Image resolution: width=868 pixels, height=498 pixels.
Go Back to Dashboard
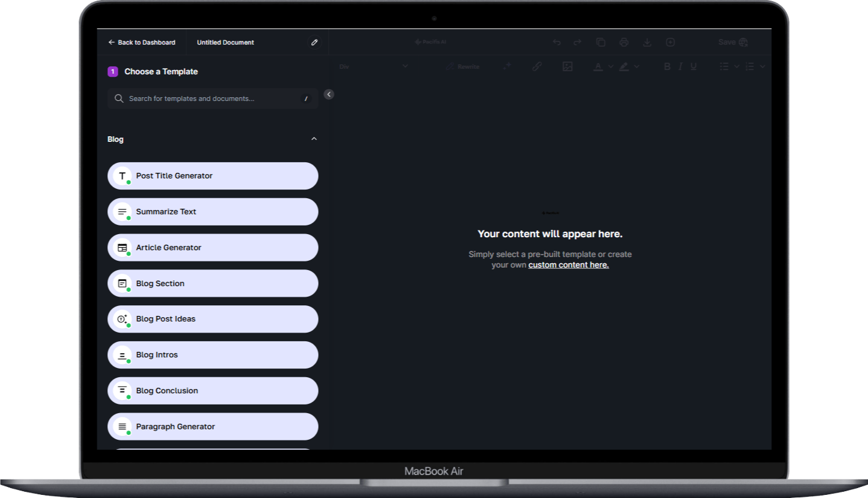[141, 42]
